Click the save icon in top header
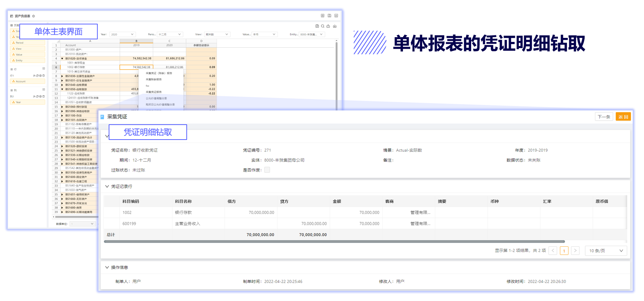Screen dimensions: 644x301 (329, 16)
